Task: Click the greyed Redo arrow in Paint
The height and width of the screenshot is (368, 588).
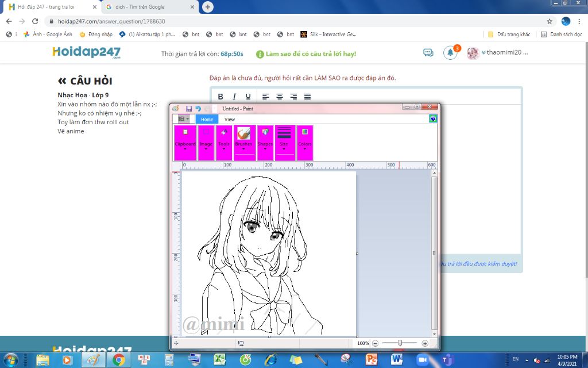Action: (207, 109)
